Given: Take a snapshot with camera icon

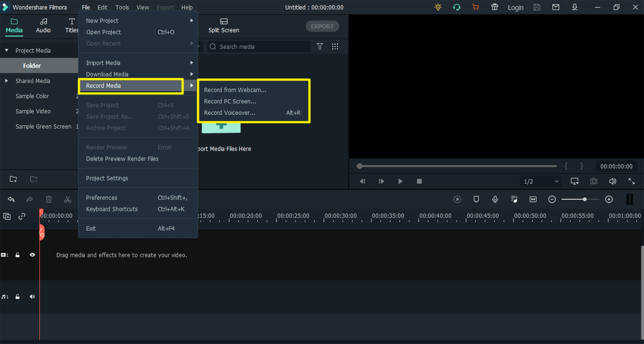Looking at the screenshot, I should click(593, 181).
